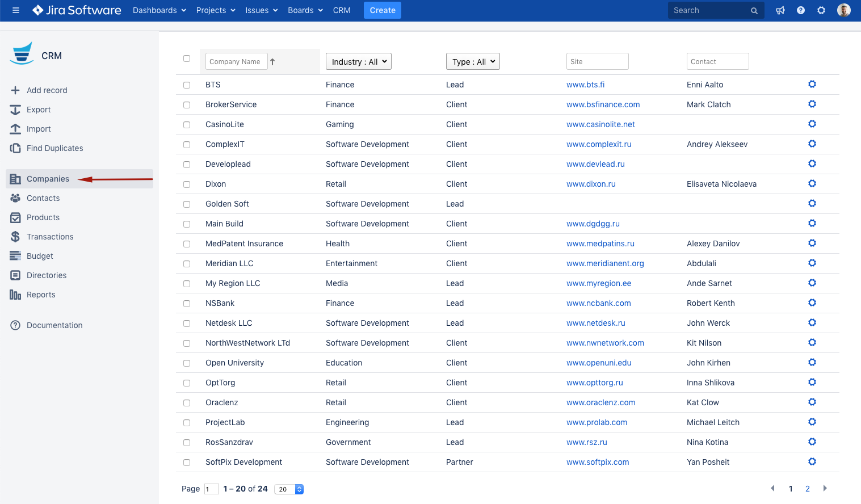Open Contacts in the CRM sidebar
The image size is (861, 504).
tap(43, 198)
